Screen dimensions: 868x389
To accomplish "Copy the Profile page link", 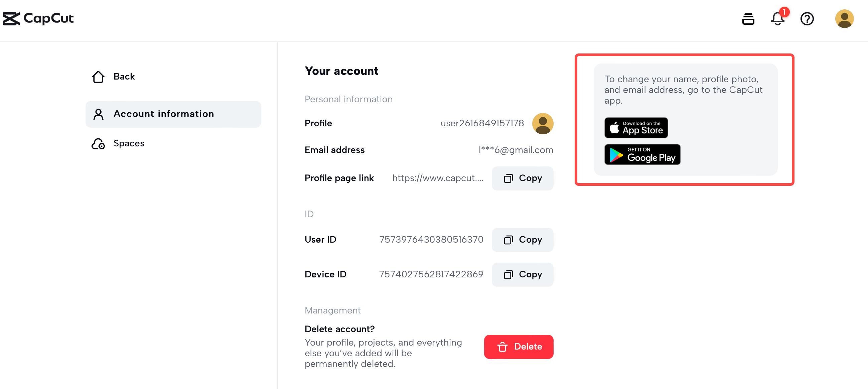I will point(523,178).
